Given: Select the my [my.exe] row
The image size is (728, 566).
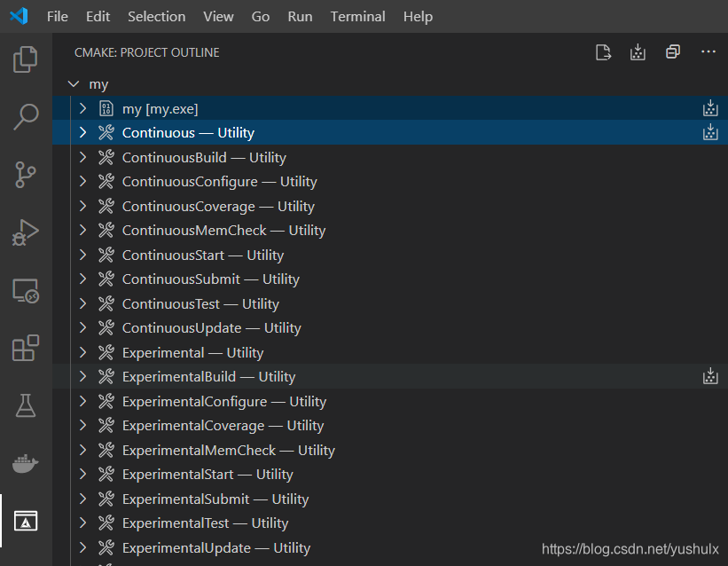Looking at the screenshot, I should click(x=390, y=109).
